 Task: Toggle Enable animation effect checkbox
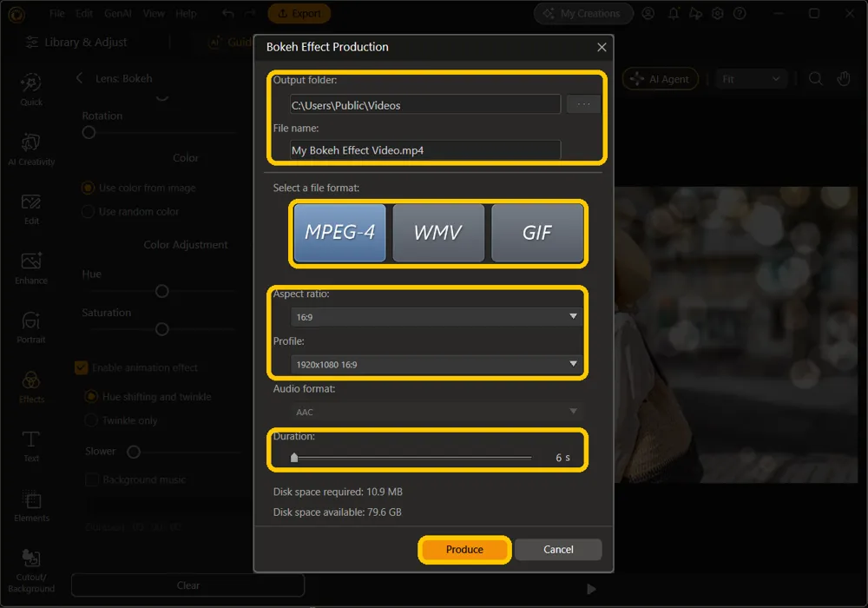tap(81, 367)
